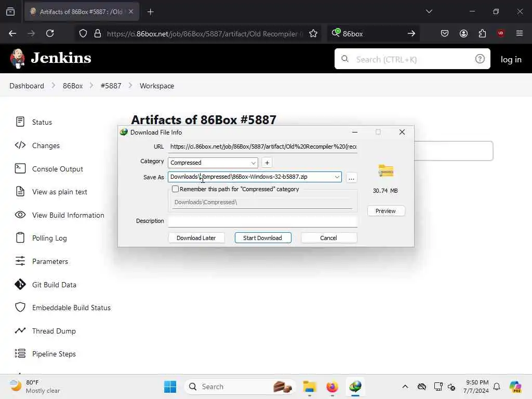Screen dimensions: 532x399
Task: Enable Remember this path for Compressed category
Action: coord(175,189)
